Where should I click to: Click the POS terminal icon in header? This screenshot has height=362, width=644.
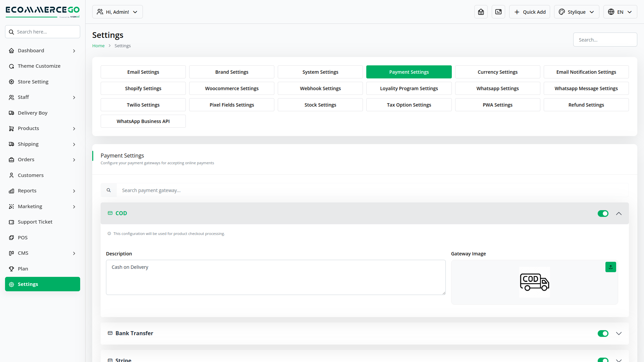498,12
